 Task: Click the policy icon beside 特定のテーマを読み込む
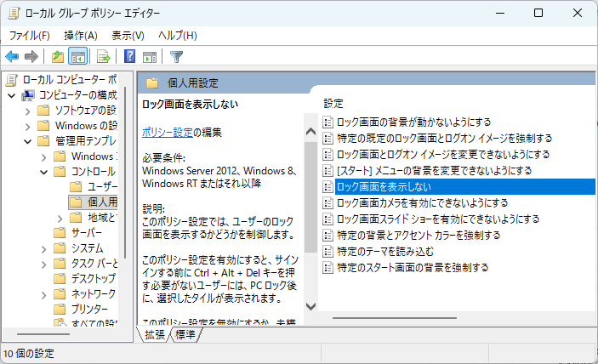pos(328,251)
